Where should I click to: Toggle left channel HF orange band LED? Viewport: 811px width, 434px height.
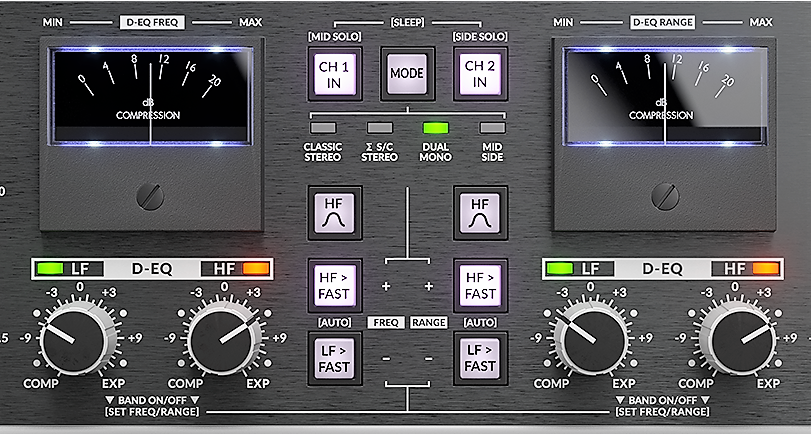click(256, 268)
